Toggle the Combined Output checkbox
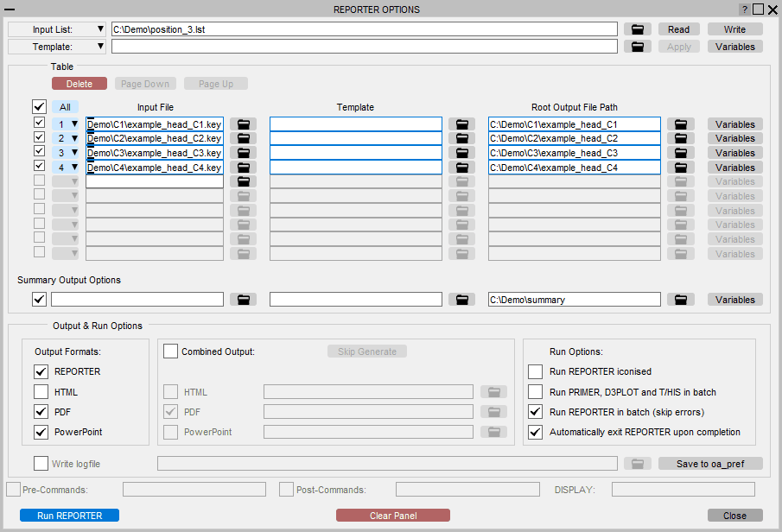This screenshot has width=782, height=532. click(x=170, y=351)
